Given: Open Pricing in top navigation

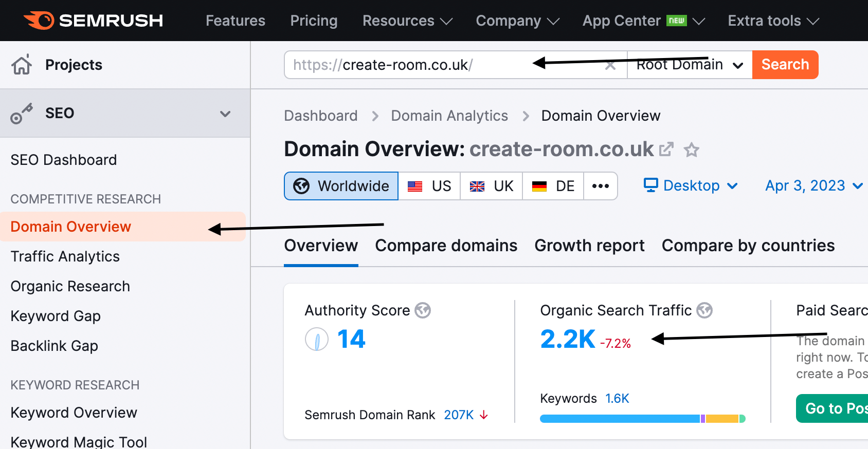Looking at the screenshot, I should pyautogui.click(x=314, y=21).
